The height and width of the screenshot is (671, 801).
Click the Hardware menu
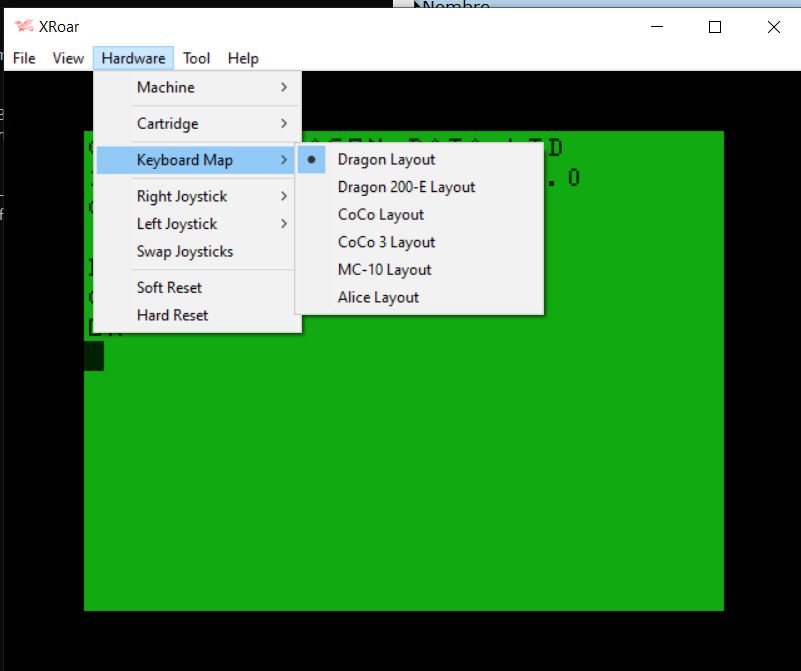pos(133,58)
